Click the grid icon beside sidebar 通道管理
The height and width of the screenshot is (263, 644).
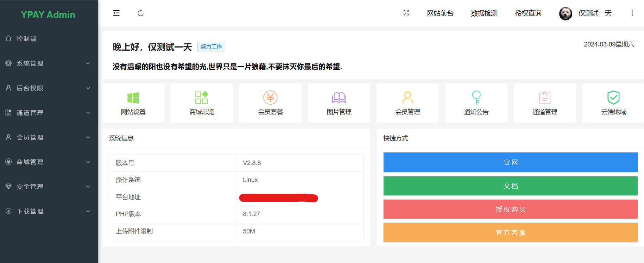click(x=8, y=112)
